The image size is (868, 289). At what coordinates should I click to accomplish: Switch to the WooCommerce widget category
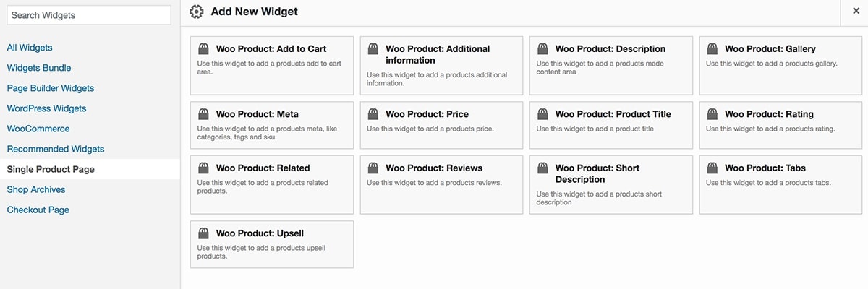pos(38,129)
